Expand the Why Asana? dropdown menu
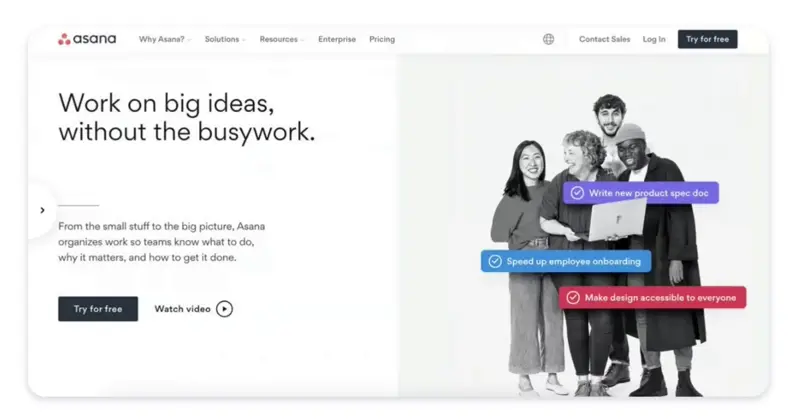This screenshot has height=419, width=800. click(164, 39)
